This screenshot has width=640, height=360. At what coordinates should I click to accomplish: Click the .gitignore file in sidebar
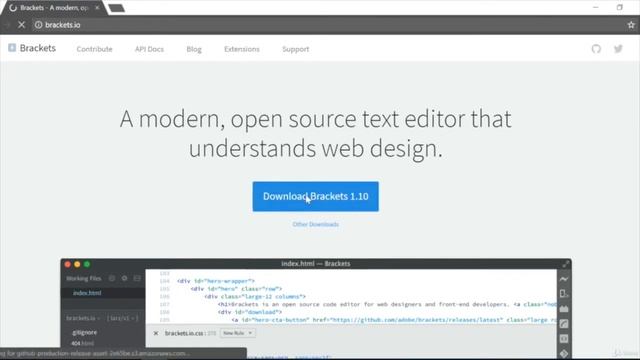click(84, 332)
